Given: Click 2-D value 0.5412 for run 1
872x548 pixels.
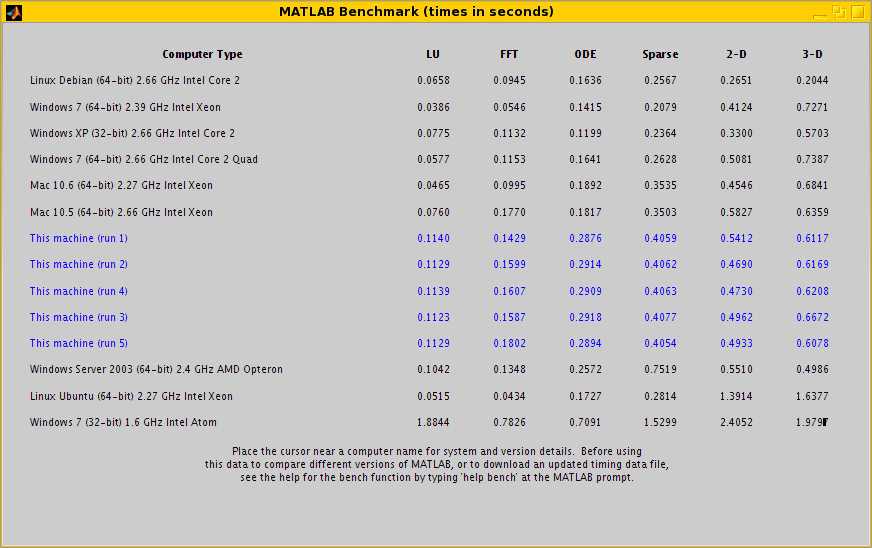Looking at the screenshot, I should coord(736,238).
